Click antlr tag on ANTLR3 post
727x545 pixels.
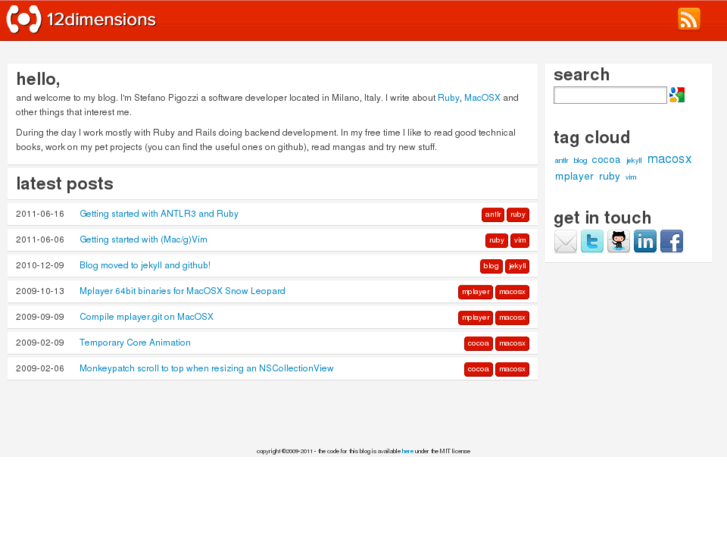493,215
